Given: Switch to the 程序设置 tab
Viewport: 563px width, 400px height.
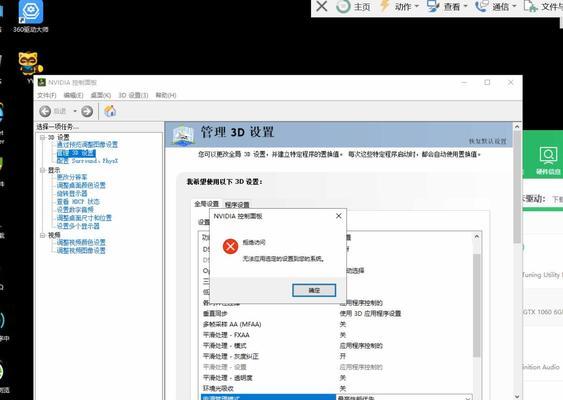Looking at the screenshot, I should click(x=237, y=205).
